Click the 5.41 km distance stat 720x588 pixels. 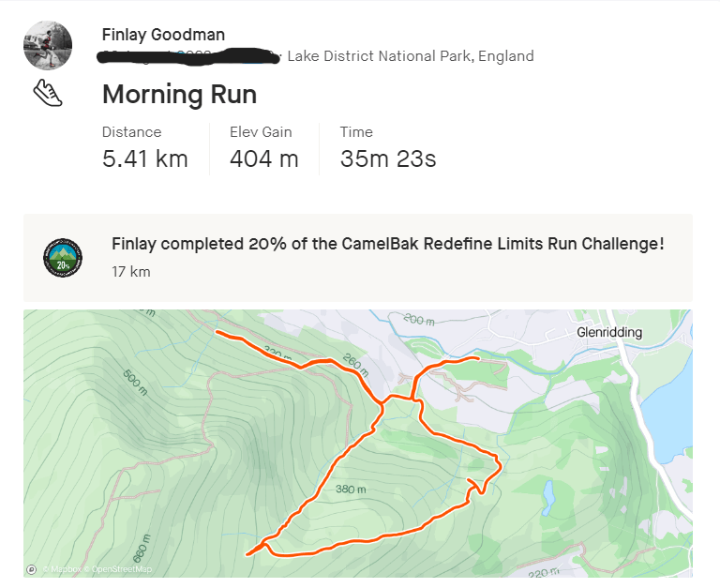[144, 158]
